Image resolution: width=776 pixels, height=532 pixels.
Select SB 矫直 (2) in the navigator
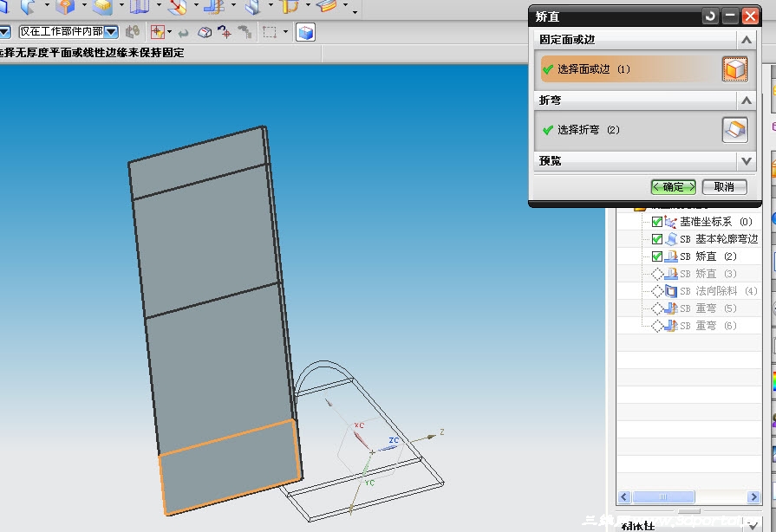[708, 256]
